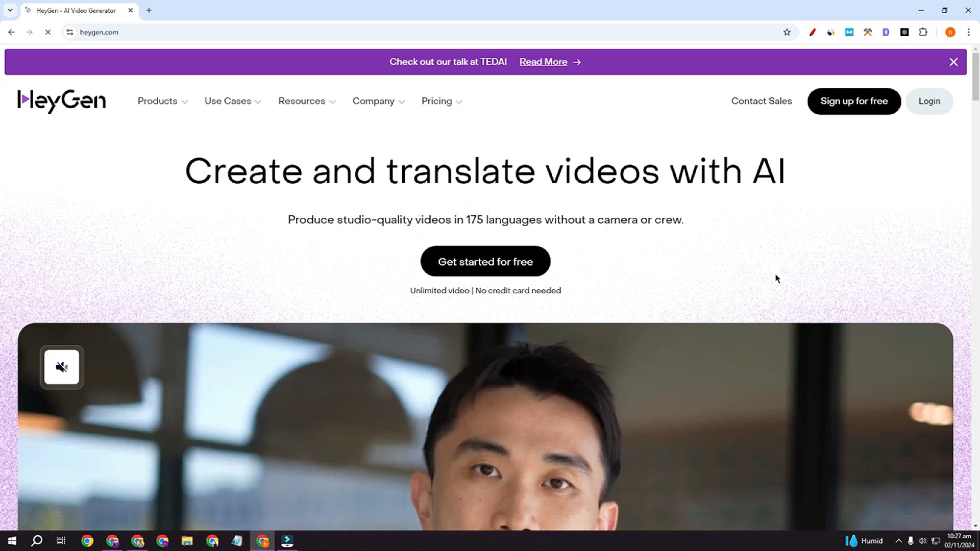Viewport: 980px width, 551px height.
Task: Click the hero video thumbnail
Action: (485, 427)
